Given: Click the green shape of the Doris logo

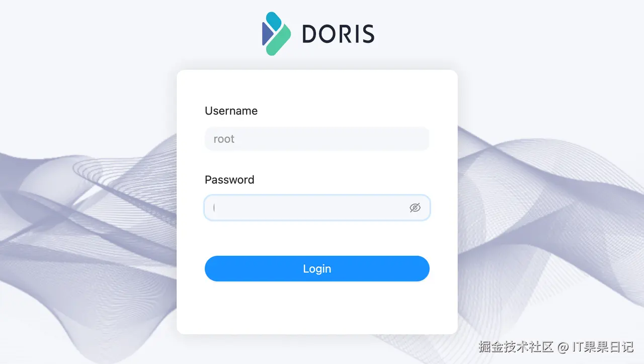Looking at the screenshot, I should (x=279, y=41).
